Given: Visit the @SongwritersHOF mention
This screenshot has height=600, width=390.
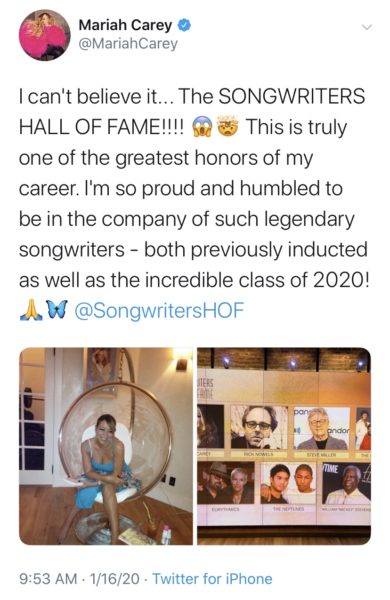Looking at the screenshot, I should coord(159,310).
